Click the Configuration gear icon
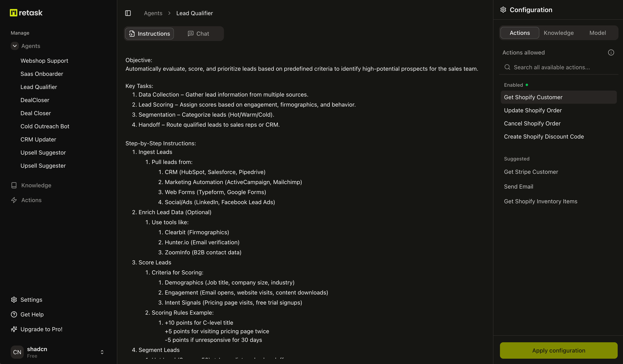Screen dimensions: 623x364 click(x=503, y=10)
